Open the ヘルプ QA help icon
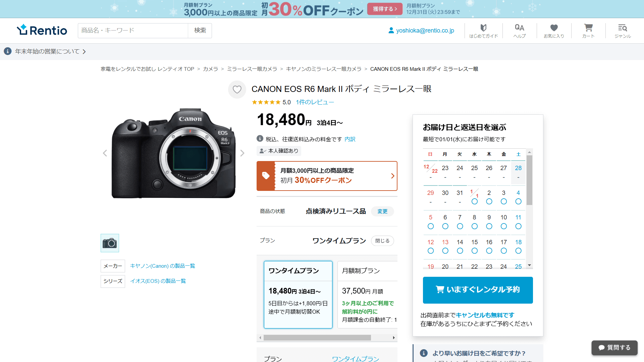This screenshot has width=644, height=362. tap(520, 31)
